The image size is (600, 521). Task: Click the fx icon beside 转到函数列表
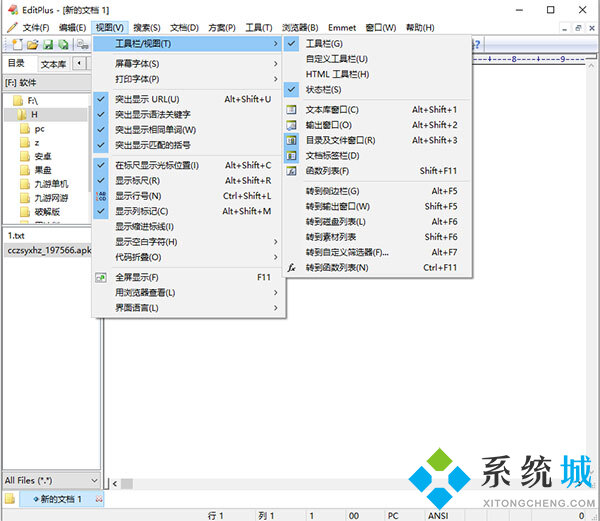pyautogui.click(x=291, y=267)
